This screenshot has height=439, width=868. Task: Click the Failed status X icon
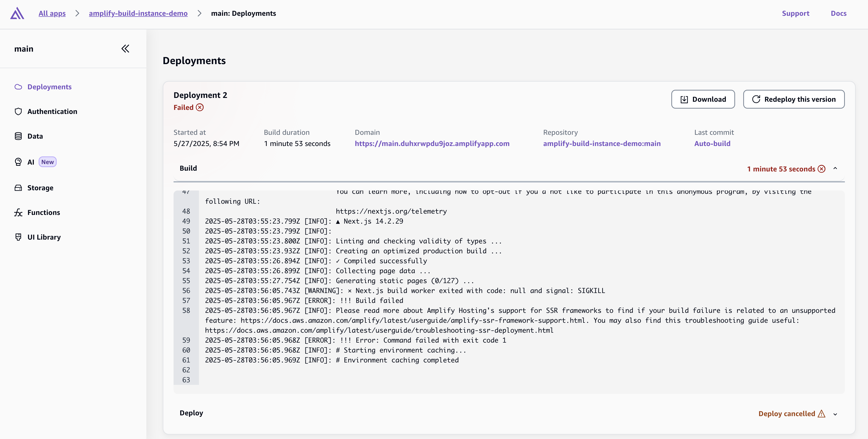point(200,108)
